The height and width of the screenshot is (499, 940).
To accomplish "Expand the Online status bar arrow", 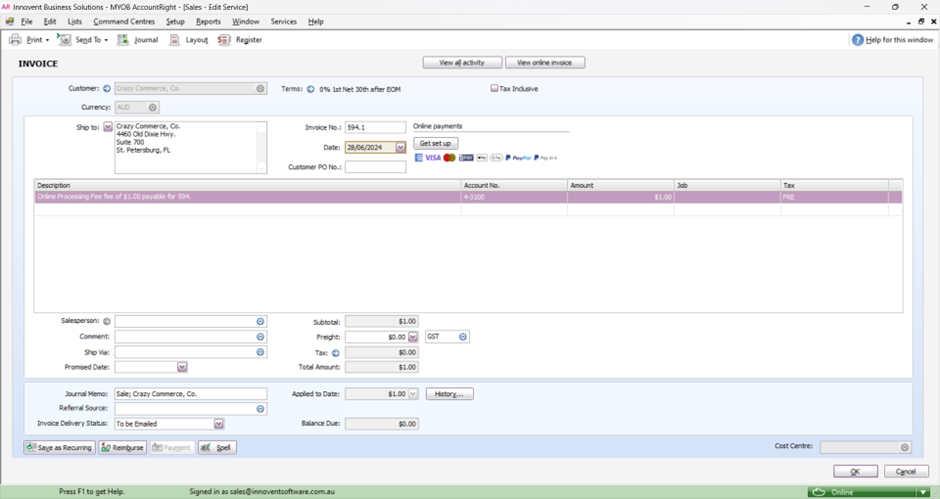I will pyautogui.click(x=923, y=492).
